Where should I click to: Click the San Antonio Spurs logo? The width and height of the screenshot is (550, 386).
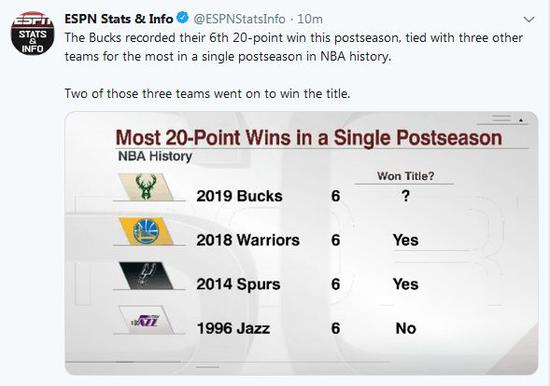pyautogui.click(x=146, y=275)
